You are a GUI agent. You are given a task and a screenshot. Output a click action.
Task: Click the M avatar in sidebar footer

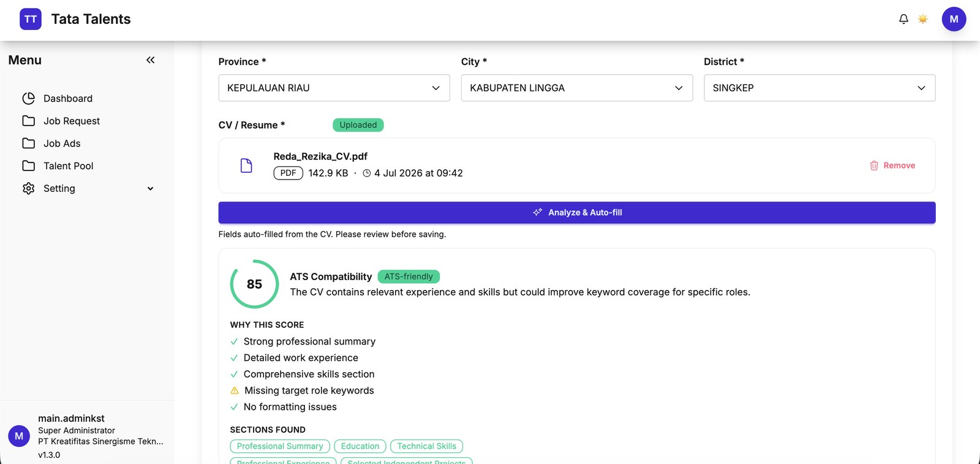coord(19,436)
